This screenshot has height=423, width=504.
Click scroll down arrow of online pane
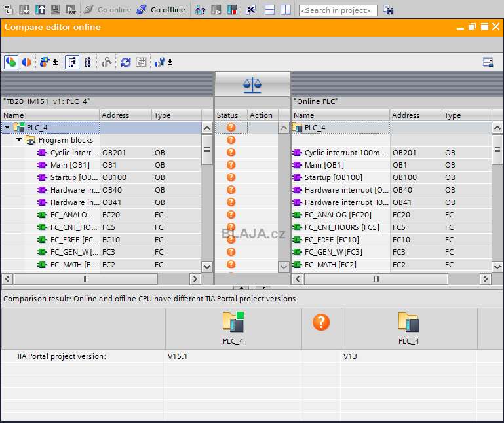[x=497, y=267]
